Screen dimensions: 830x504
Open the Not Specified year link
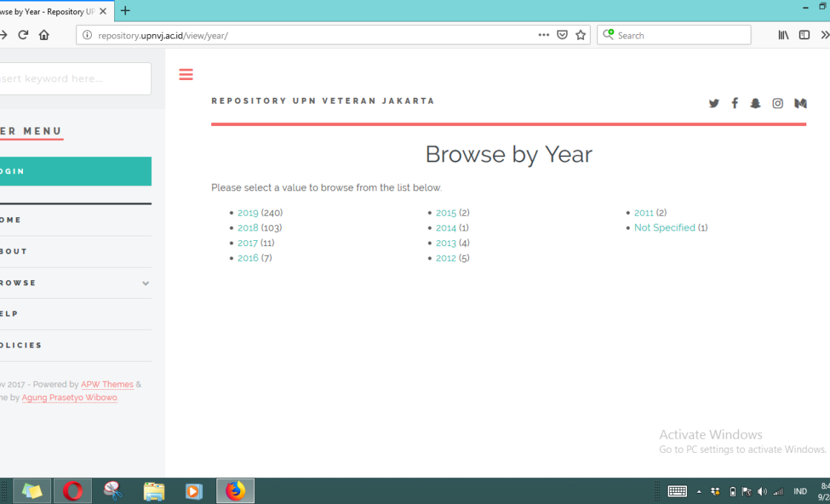click(x=664, y=228)
